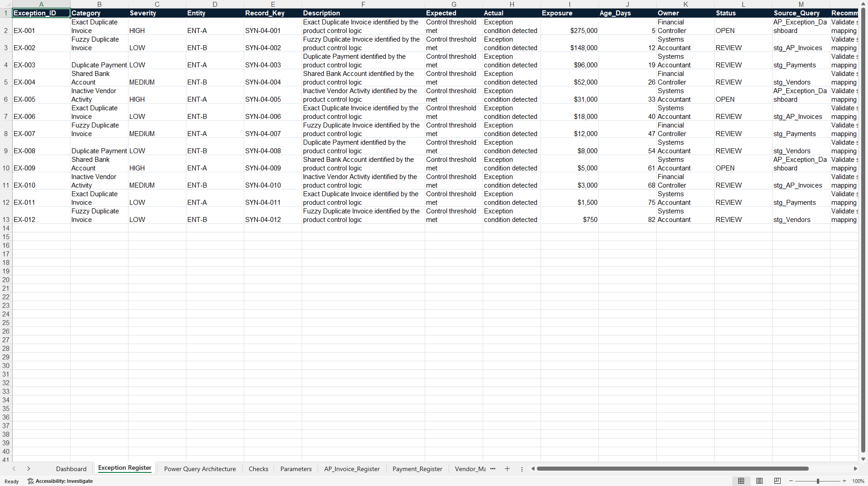Open the Payment_Register sheet tab

(417, 469)
